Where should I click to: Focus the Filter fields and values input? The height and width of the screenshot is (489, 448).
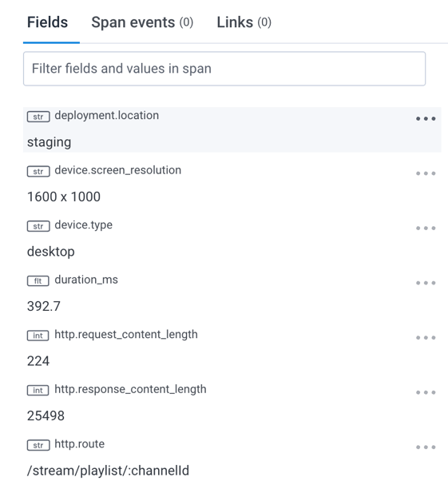pyautogui.click(x=224, y=69)
